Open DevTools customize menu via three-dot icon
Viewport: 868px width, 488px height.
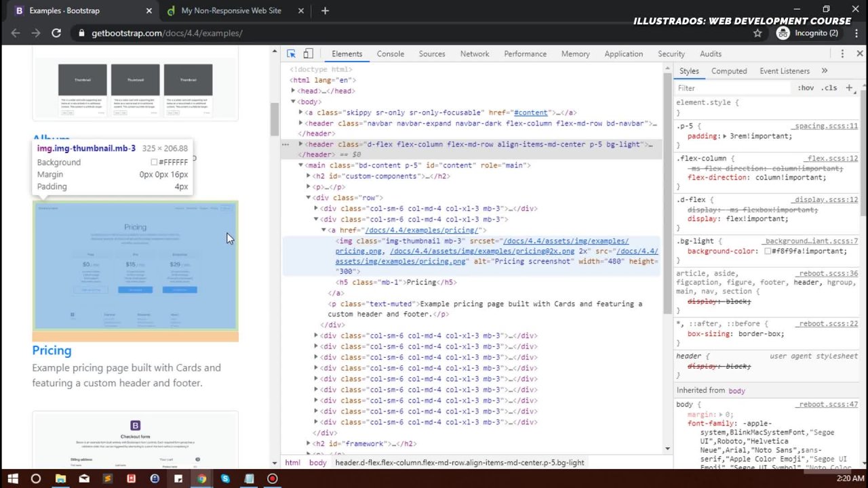tap(842, 54)
